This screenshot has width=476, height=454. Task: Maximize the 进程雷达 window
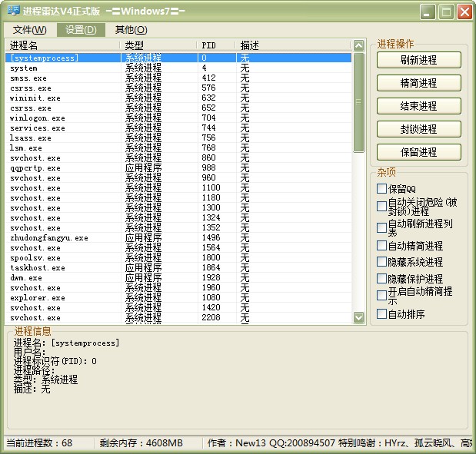coord(446,12)
